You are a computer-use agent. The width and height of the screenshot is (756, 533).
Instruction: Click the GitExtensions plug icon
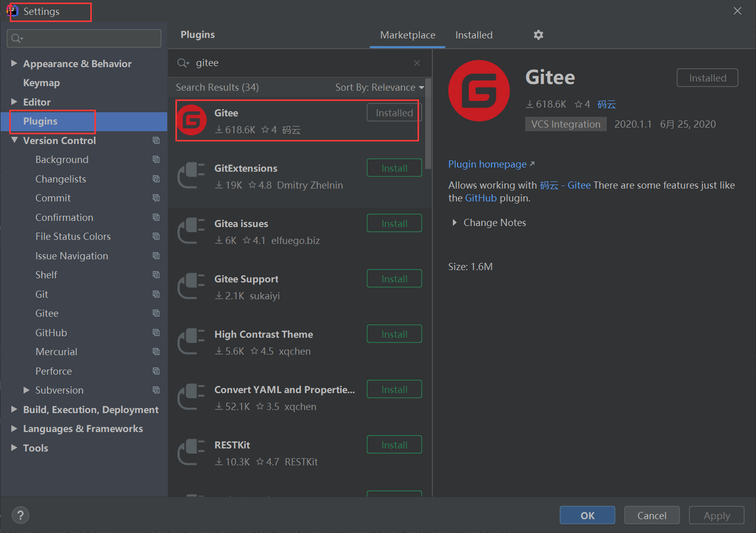click(191, 175)
